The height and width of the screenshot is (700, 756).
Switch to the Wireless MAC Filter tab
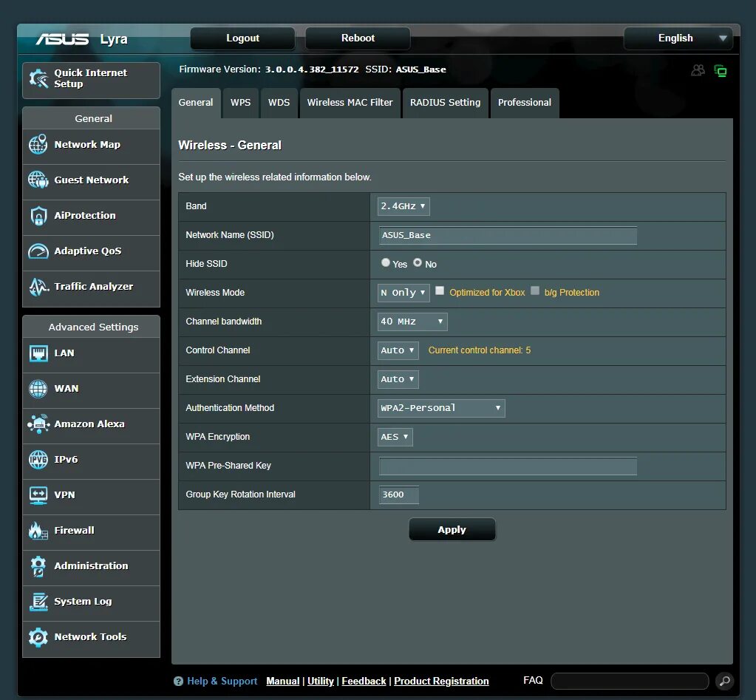coord(350,103)
